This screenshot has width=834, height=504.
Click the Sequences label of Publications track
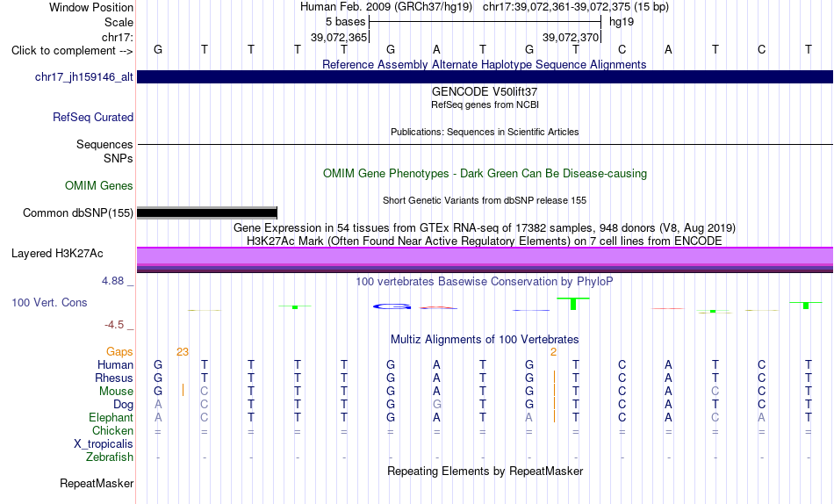[104, 144]
